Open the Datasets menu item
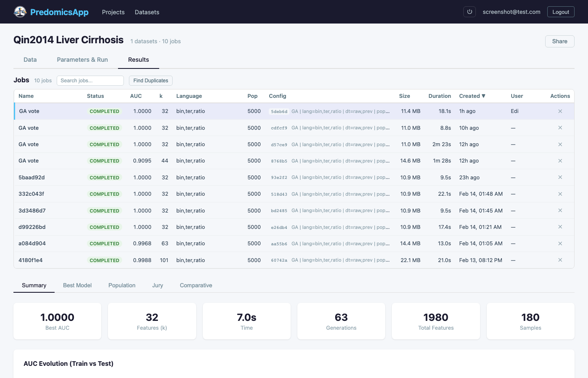Screen dimensions: 588x378 (x=147, y=12)
